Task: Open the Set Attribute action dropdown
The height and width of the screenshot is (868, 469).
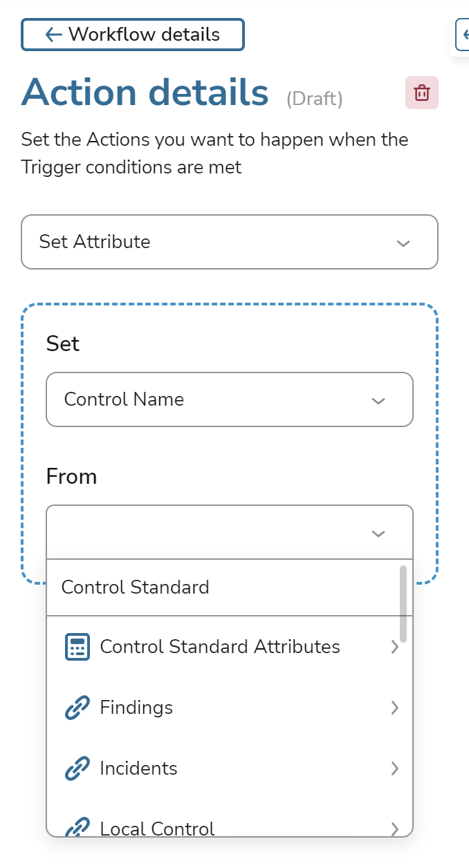Action: click(230, 242)
